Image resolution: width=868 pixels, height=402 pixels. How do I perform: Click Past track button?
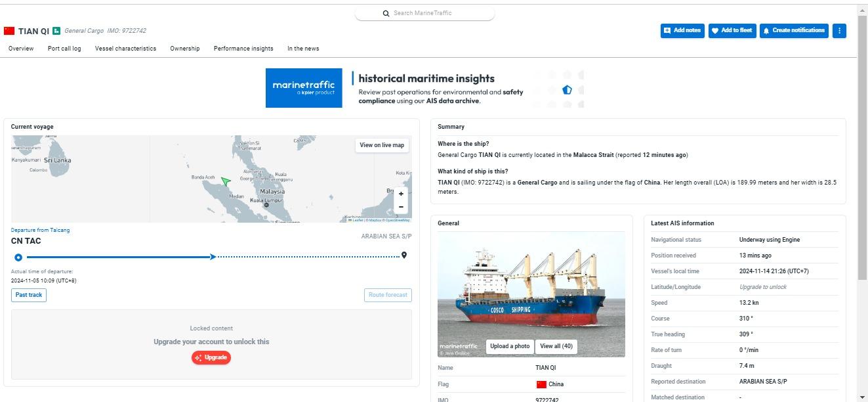point(29,295)
